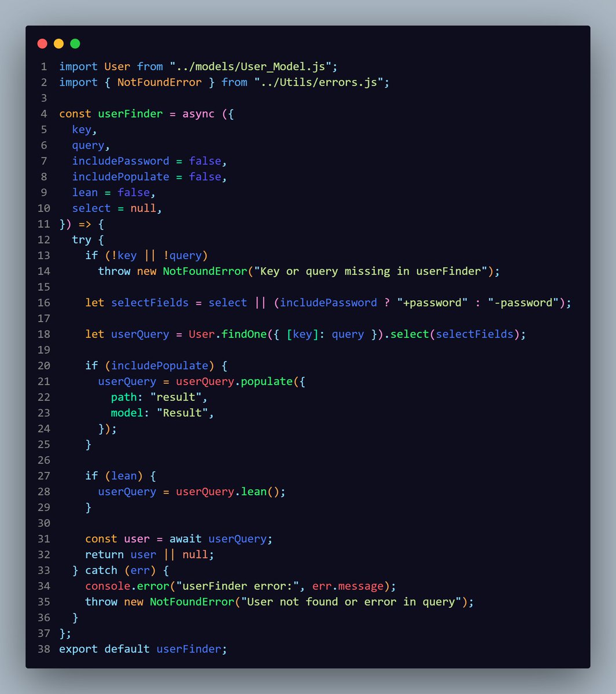Click "selectFields" declaration on line 16

(150, 302)
